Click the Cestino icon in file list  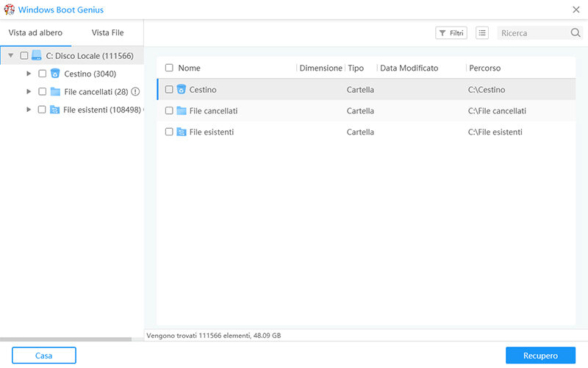(181, 90)
